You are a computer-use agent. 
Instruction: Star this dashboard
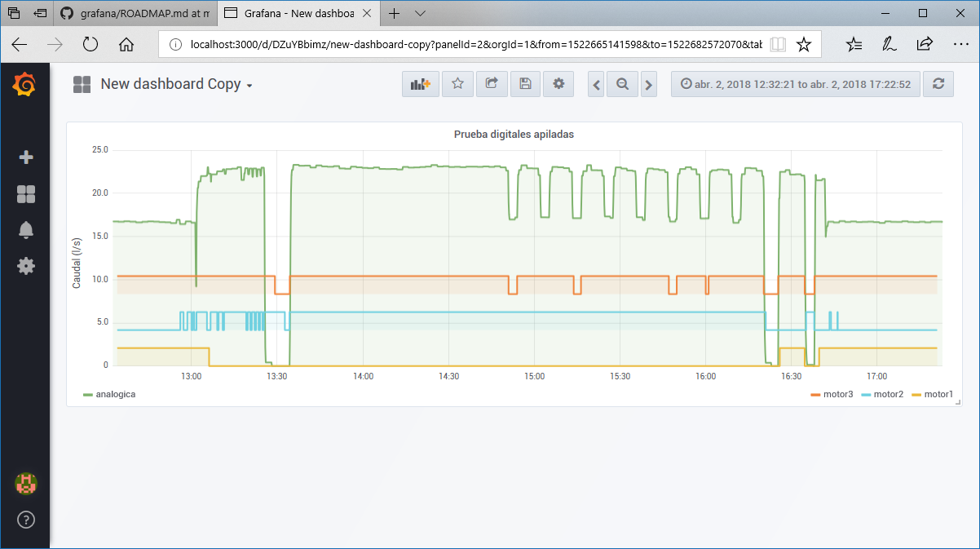(x=457, y=83)
